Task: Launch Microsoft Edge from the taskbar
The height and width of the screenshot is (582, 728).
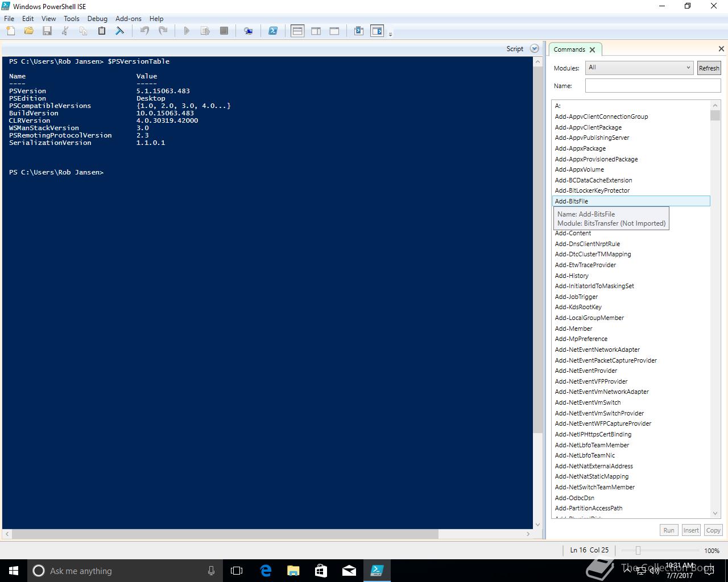Action: [266, 571]
